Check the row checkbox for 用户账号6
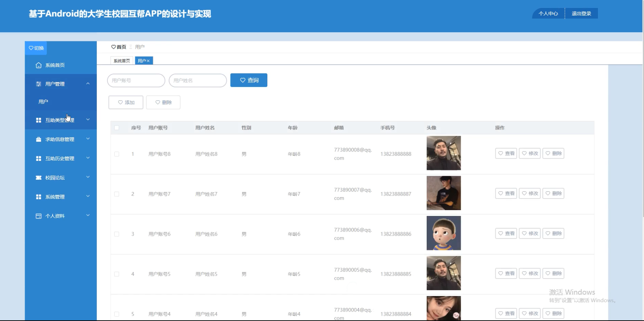 [x=116, y=234]
